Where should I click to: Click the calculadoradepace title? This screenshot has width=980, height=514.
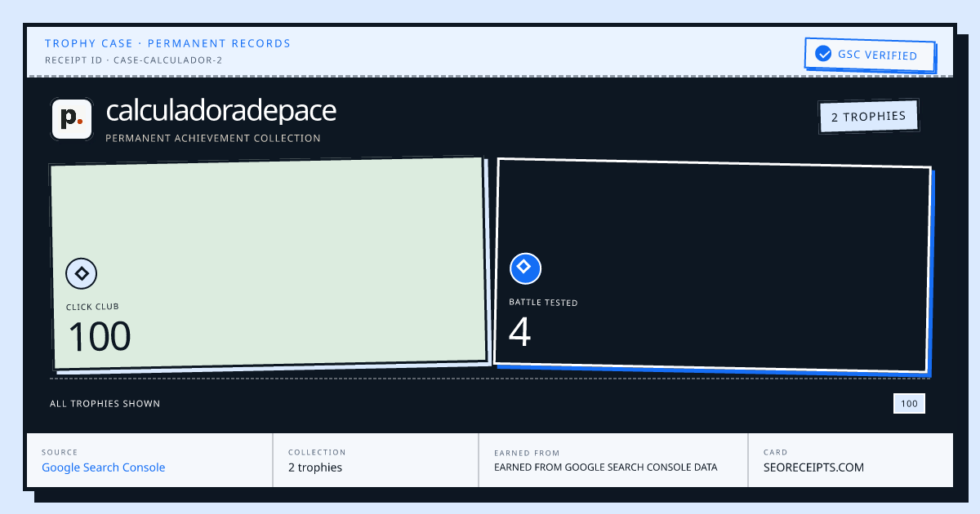(x=220, y=111)
